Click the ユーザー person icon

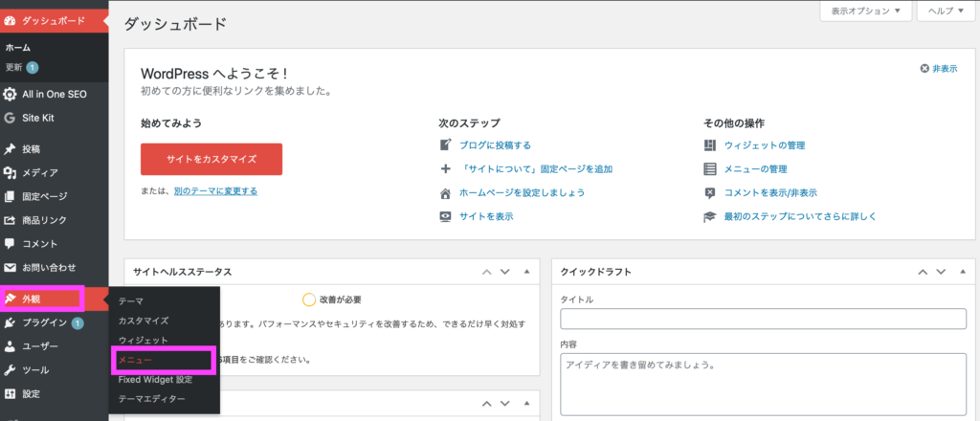[10, 346]
